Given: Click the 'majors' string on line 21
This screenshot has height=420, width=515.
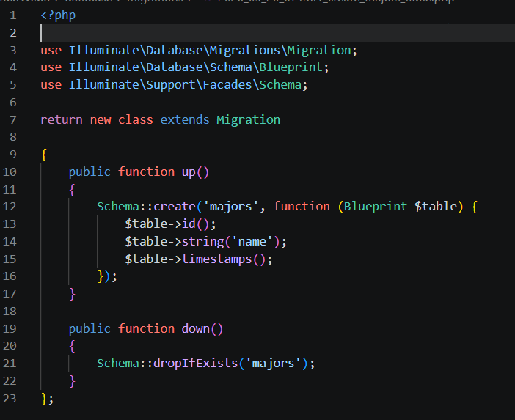Looking at the screenshot, I should tap(273, 364).
